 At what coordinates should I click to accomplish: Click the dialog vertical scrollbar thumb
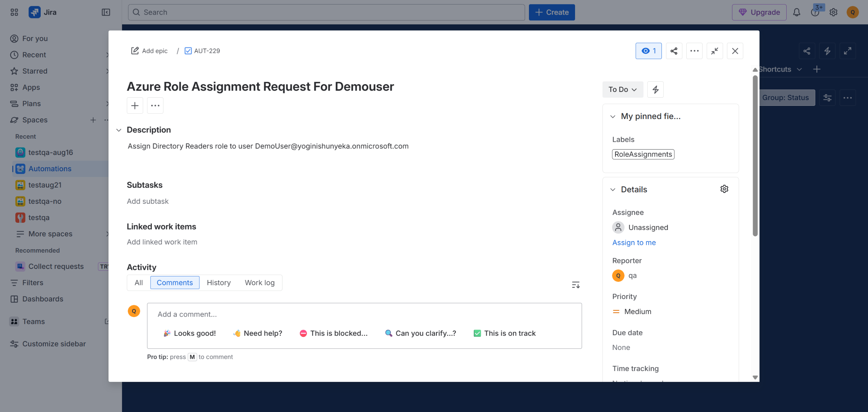click(755, 156)
